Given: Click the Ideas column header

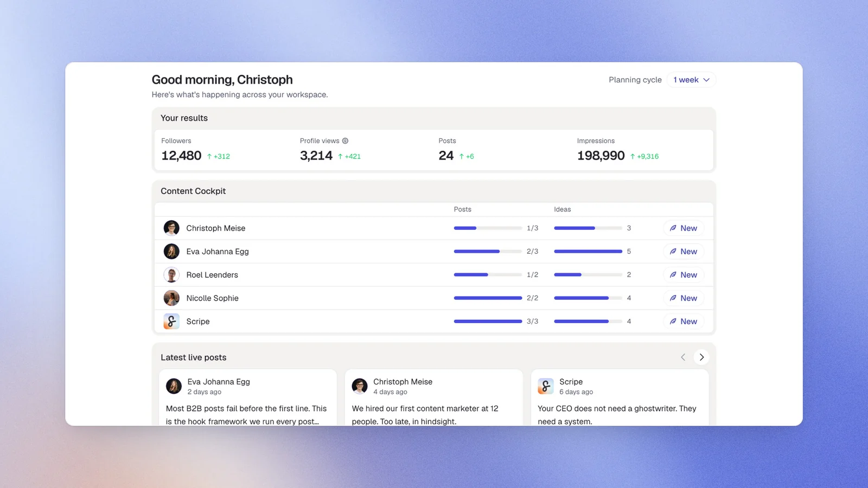Looking at the screenshot, I should click(562, 209).
